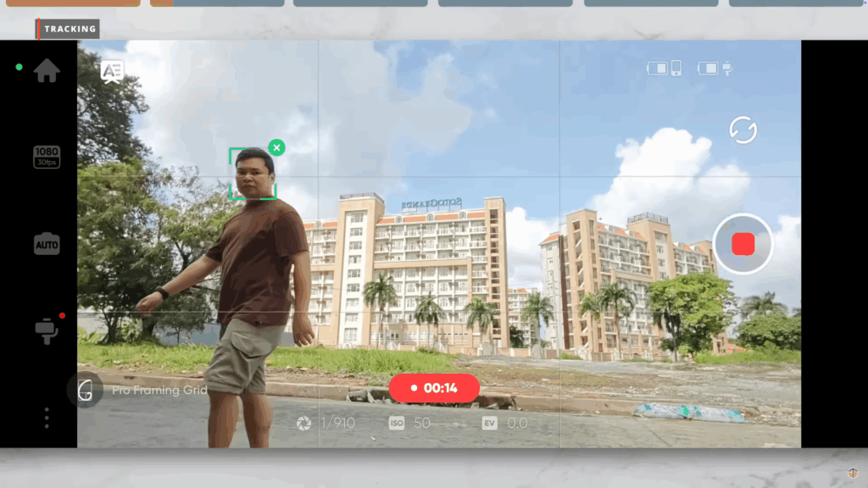
Task: Check the phone battery indicator
Action: [665, 68]
